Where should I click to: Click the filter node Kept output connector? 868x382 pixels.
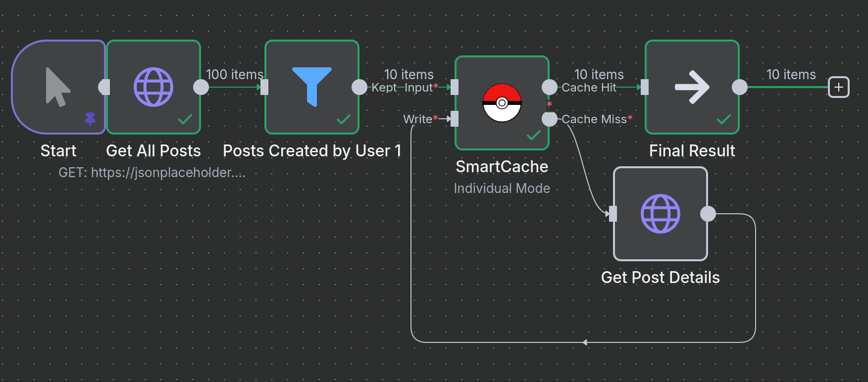(x=359, y=87)
